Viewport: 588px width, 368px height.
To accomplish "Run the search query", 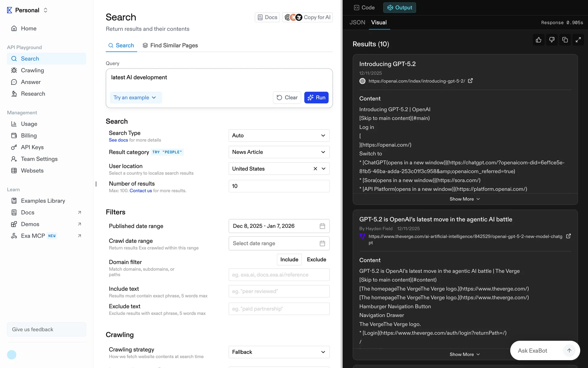I will (316, 98).
